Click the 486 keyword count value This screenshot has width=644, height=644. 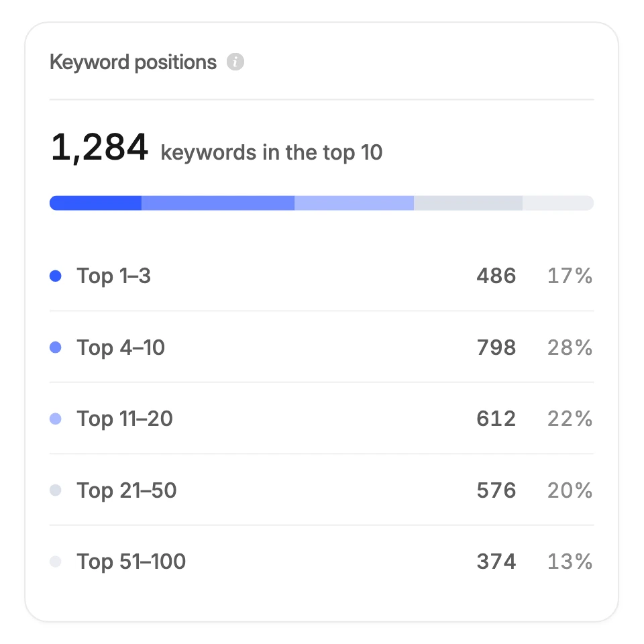496,276
